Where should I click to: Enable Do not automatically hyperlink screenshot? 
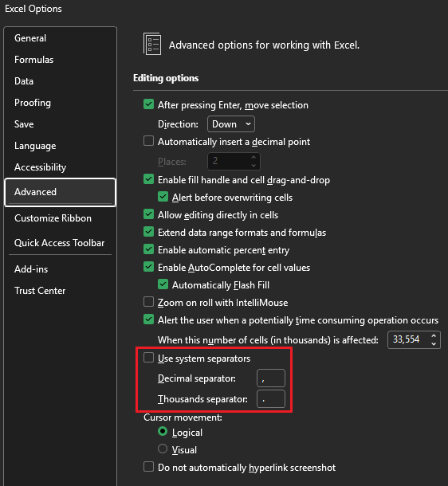tap(148, 466)
